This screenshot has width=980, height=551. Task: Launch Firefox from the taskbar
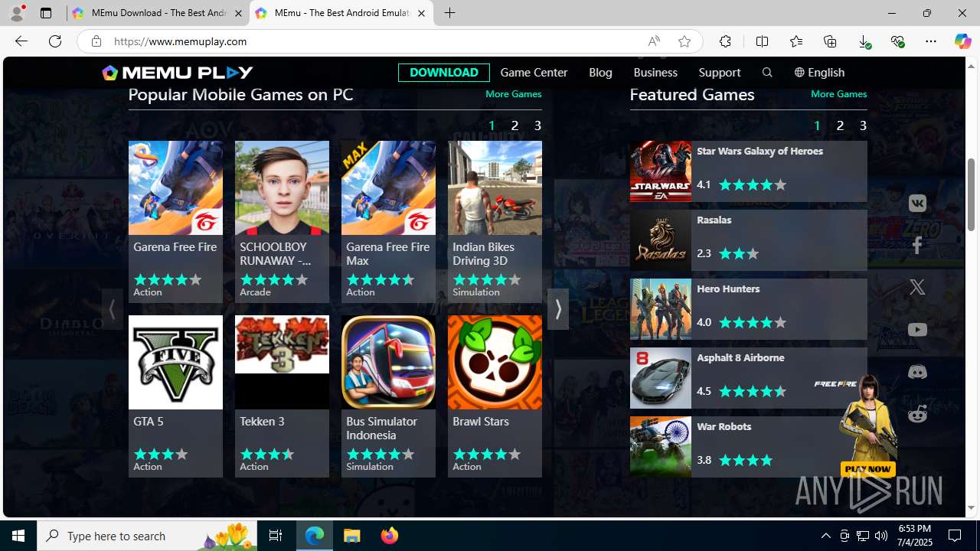[389, 536]
